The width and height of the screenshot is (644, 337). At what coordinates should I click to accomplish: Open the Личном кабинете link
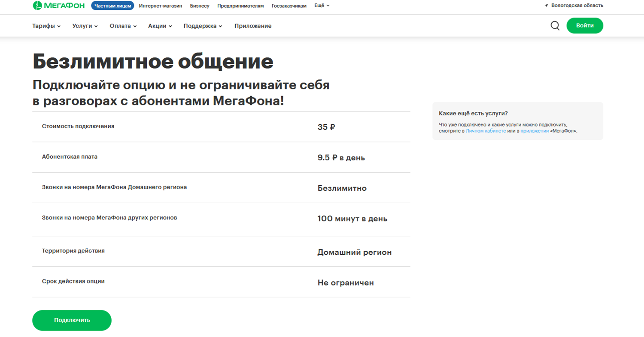[x=486, y=131]
